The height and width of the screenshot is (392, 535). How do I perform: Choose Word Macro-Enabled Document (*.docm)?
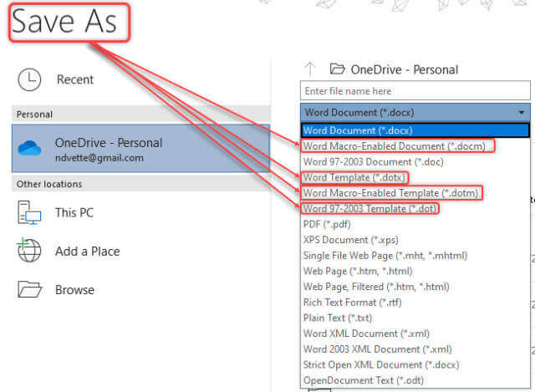[x=394, y=146]
